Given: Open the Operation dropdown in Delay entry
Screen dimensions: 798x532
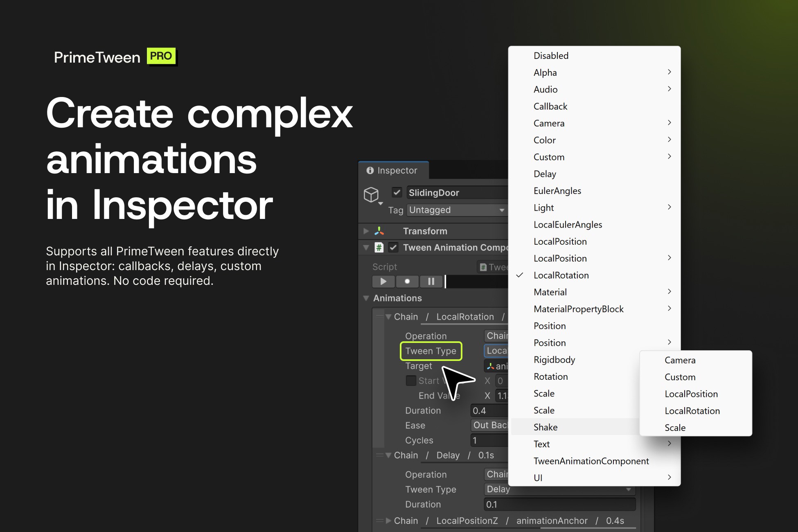Looking at the screenshot, I should [496, 474].
